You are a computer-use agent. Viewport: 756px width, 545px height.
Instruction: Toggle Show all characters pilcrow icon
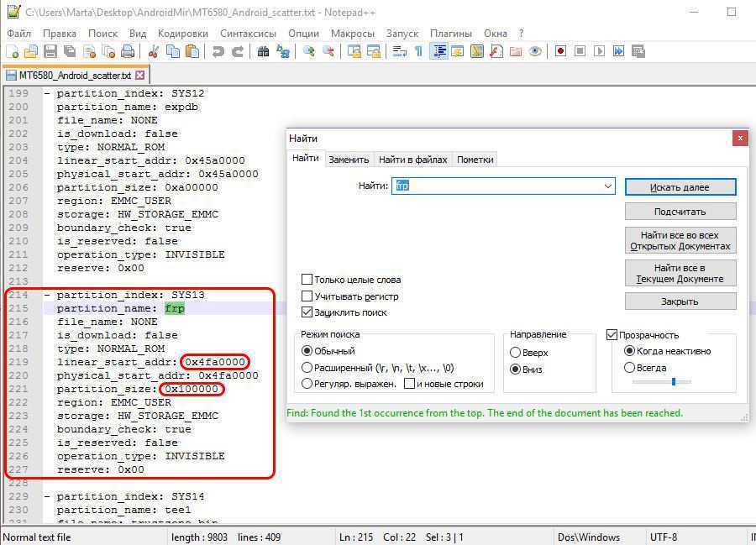418,51
